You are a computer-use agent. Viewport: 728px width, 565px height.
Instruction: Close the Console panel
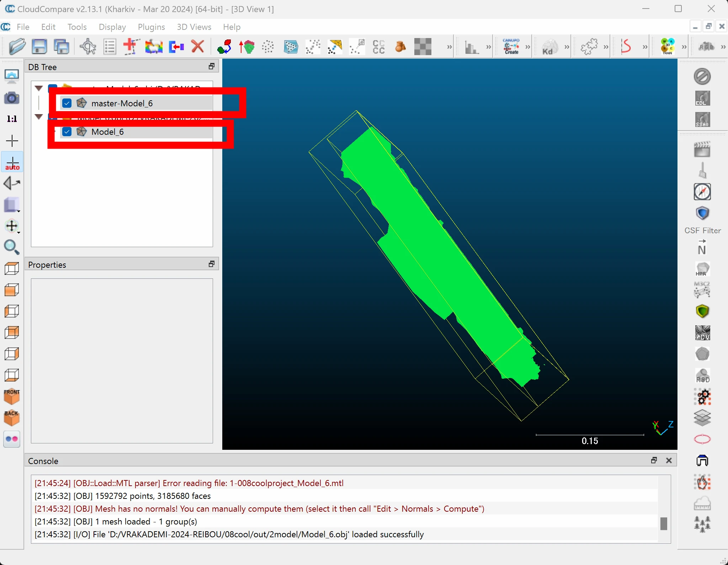669,460
